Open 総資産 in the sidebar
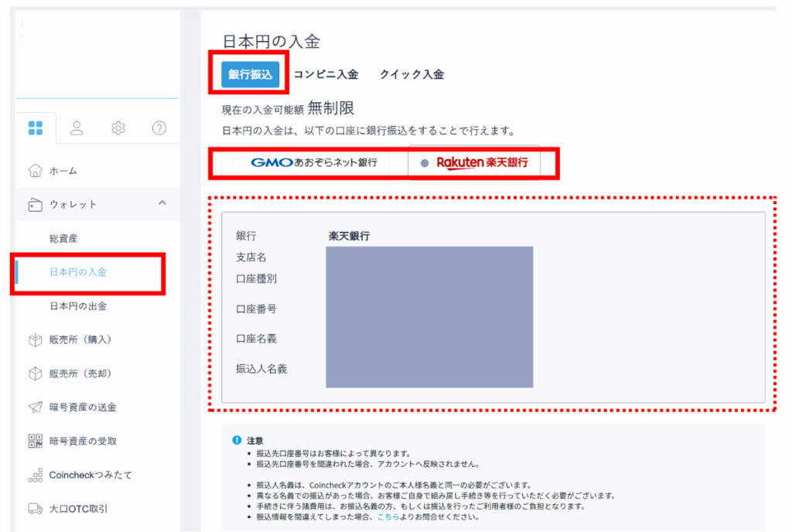This screenshot has height=532, width=792. coord(63,239)
